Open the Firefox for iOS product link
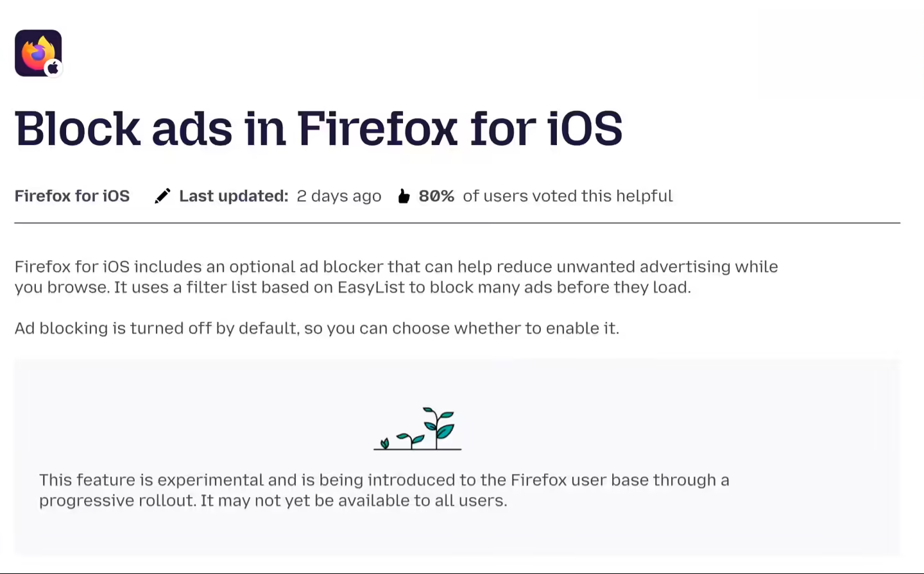 tap(72, 196)
